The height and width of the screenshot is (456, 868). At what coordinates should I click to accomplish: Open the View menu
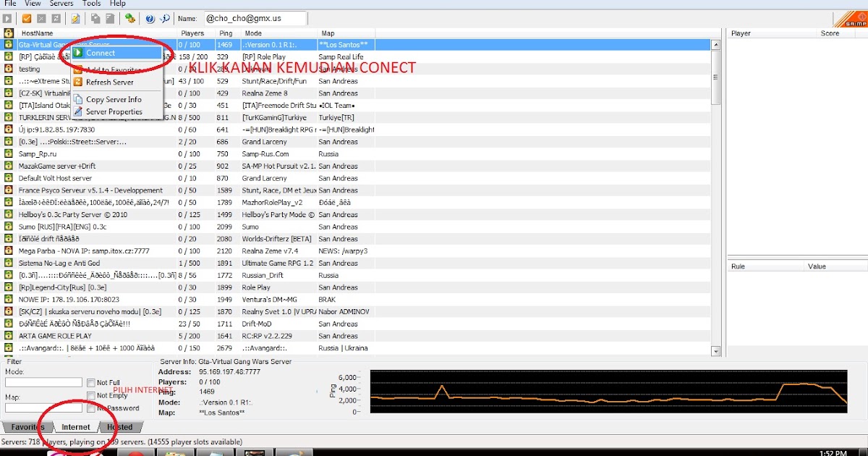coord(33,4)
